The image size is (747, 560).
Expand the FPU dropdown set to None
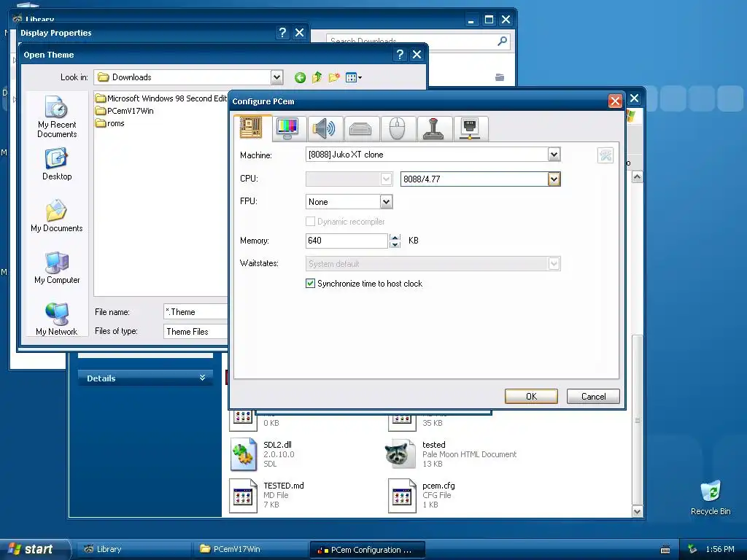(386, 202)
